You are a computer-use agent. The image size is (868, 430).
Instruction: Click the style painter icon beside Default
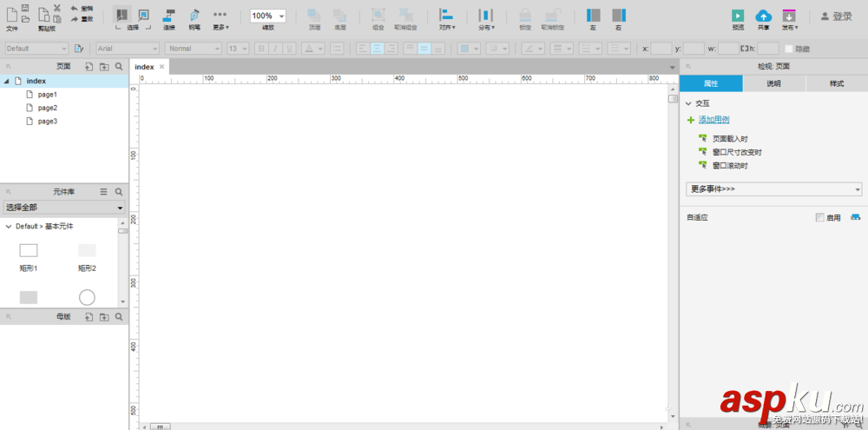coord(79,49)
